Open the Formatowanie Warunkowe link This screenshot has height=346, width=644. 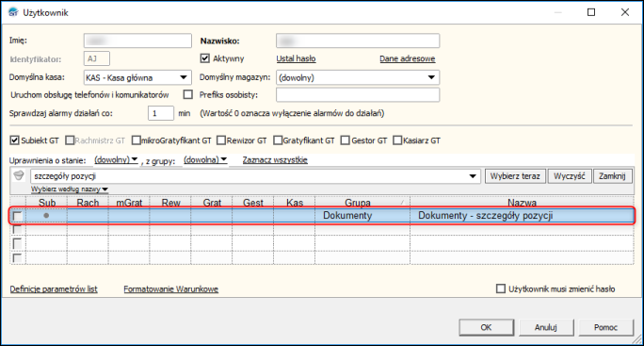tap(170, 288)
